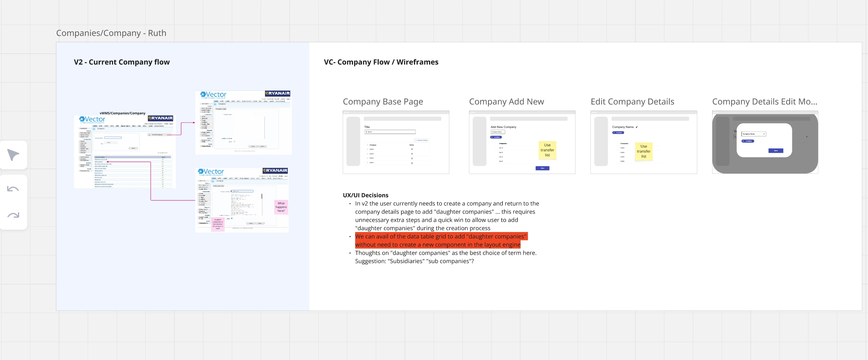Click Search field in Company Base Page wireframe
The image size is (868, 360).
point(390,132)
